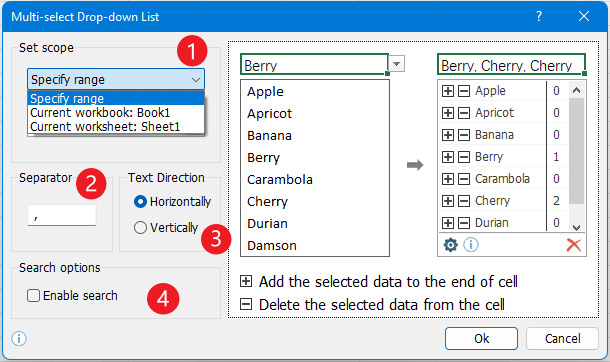Click the preview list scrollbar thumb
The width and height of the screenshot is (610, 362).
577,151
